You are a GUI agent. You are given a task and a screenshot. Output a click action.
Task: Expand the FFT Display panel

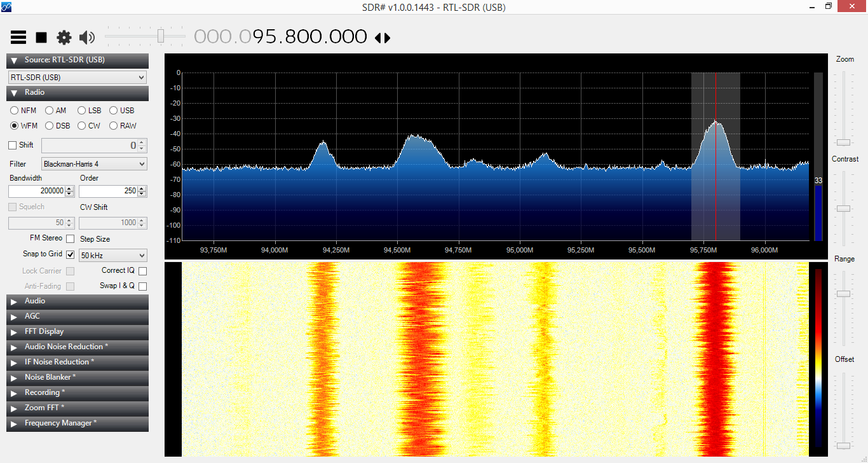[x=78, y=331]
